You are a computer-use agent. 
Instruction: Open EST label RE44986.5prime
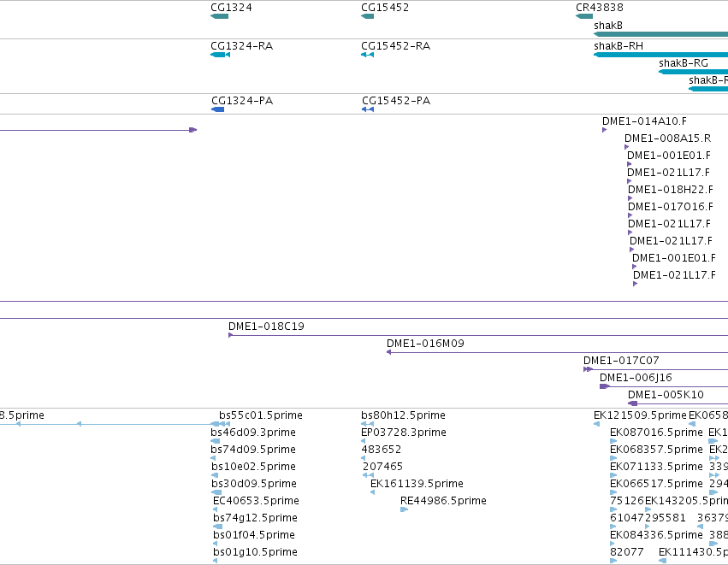pos(443,501)
